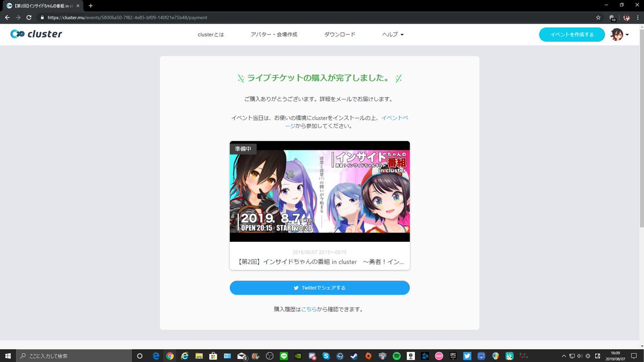Open the Chrome three-dot menu
The image size is (644, 362).
(x=637, y=17)
